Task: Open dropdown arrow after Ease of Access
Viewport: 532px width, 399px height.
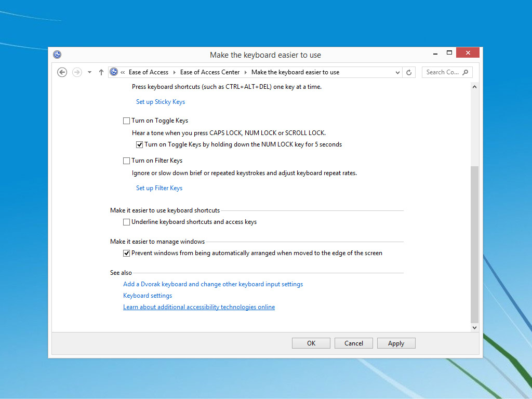Action: click(x=175, y=72)
